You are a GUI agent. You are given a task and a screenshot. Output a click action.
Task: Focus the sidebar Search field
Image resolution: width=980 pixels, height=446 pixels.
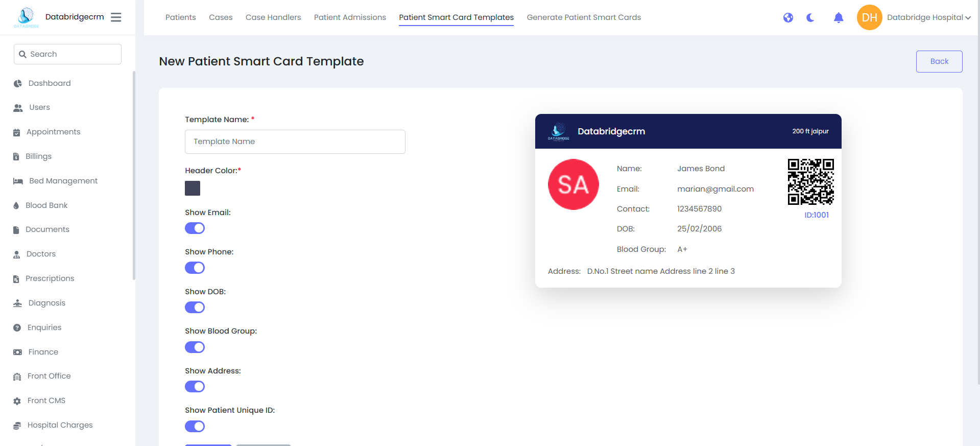coord(67,54)
